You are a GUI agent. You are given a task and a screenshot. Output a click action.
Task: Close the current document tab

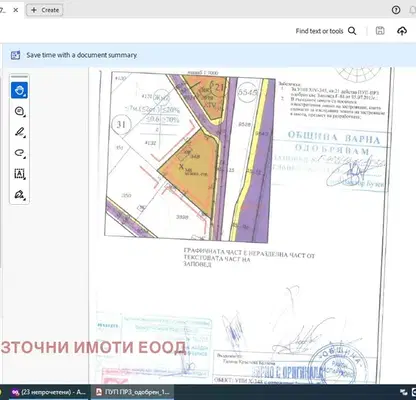pyautogui.click(x=16, y=10)
